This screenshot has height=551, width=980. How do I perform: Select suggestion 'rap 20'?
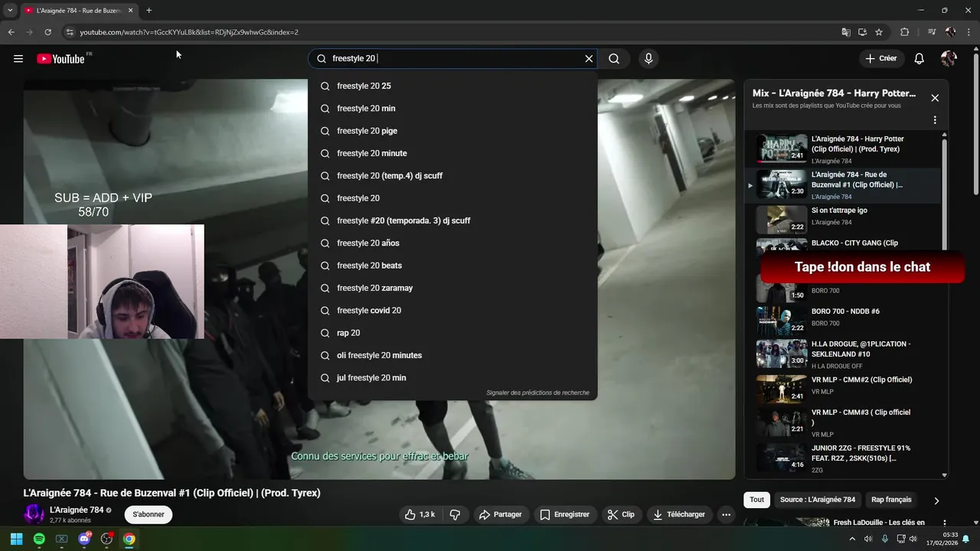(452, 333)
